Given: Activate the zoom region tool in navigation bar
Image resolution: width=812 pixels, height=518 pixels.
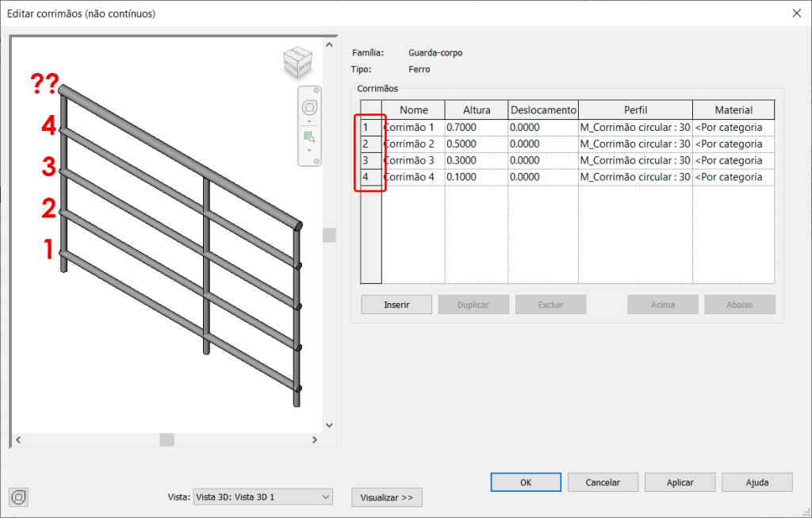Looking at the screenshot, I should point(309,137).
